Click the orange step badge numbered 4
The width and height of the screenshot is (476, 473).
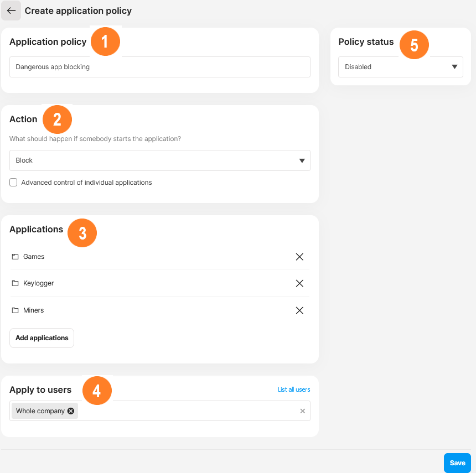pyautogui.click(x=97, y=391)
